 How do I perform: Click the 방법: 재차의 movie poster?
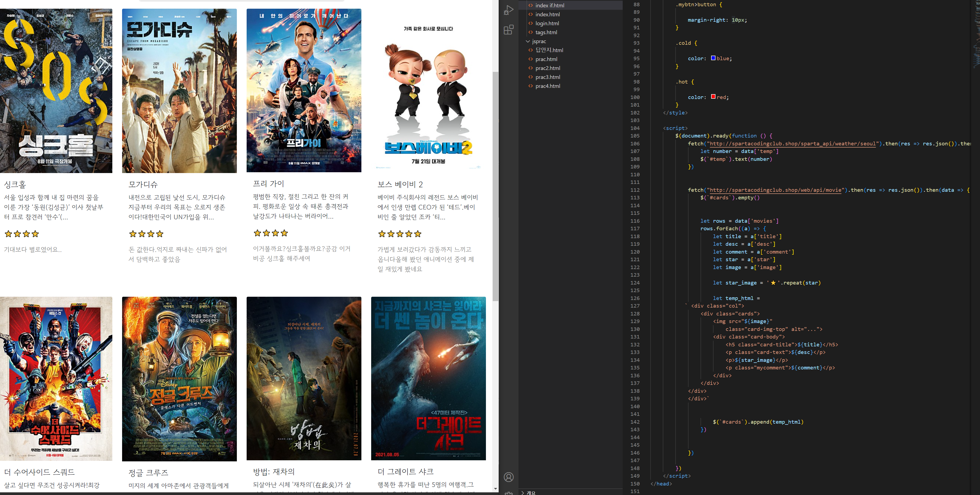pos(304,379)
